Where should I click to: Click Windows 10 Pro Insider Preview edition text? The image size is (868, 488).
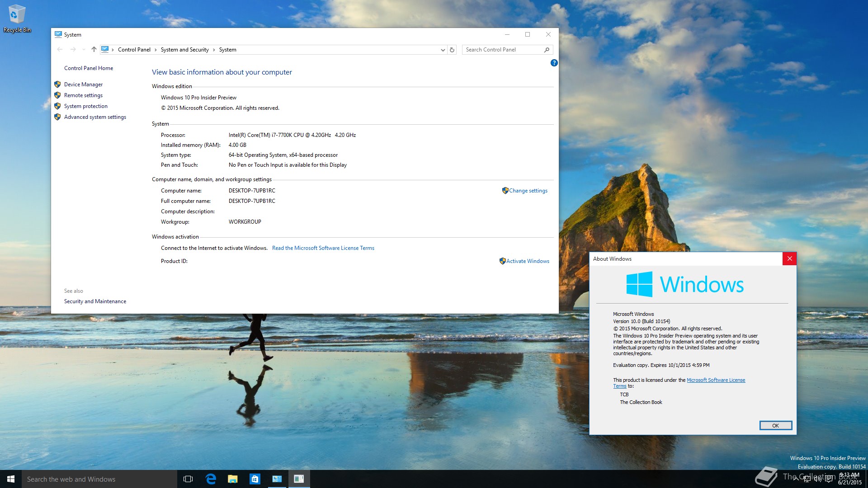pos(198,98)
